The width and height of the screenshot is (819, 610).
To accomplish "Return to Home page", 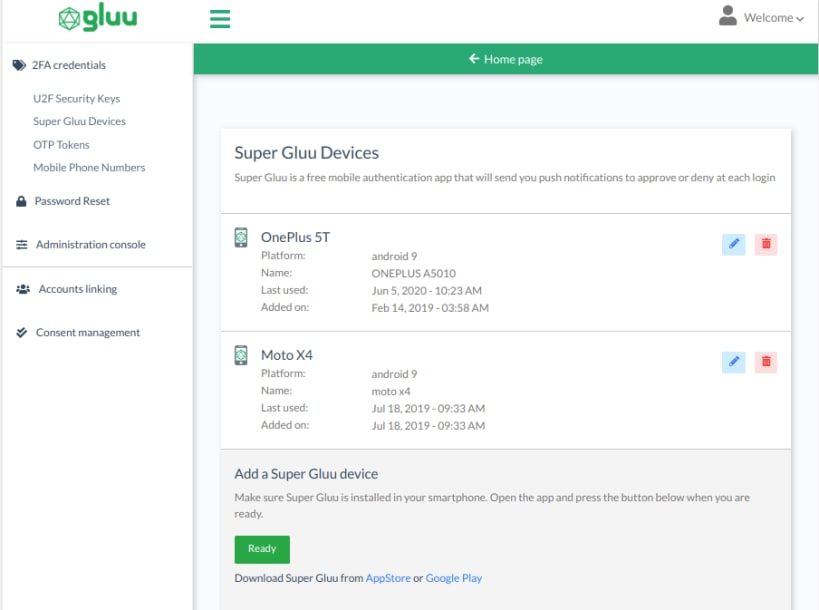I will [506, 59].
